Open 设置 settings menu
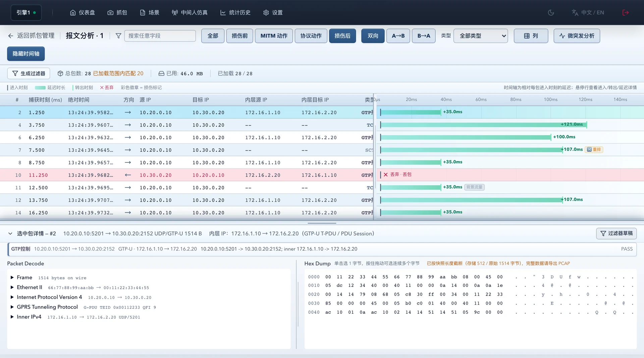The width and height of the screenshot is (644, 358). tap(273, 12)
